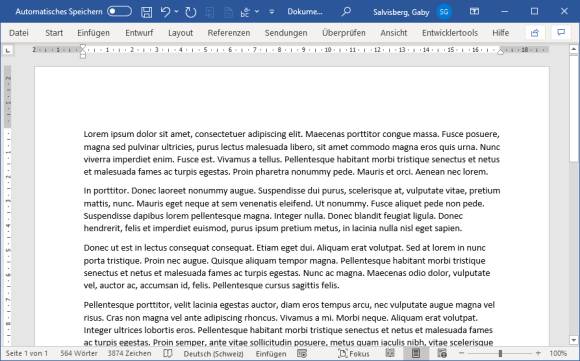Click the left indent marker on ruler
This screenshot has height=361, width=580.
[x=83, y=55]
